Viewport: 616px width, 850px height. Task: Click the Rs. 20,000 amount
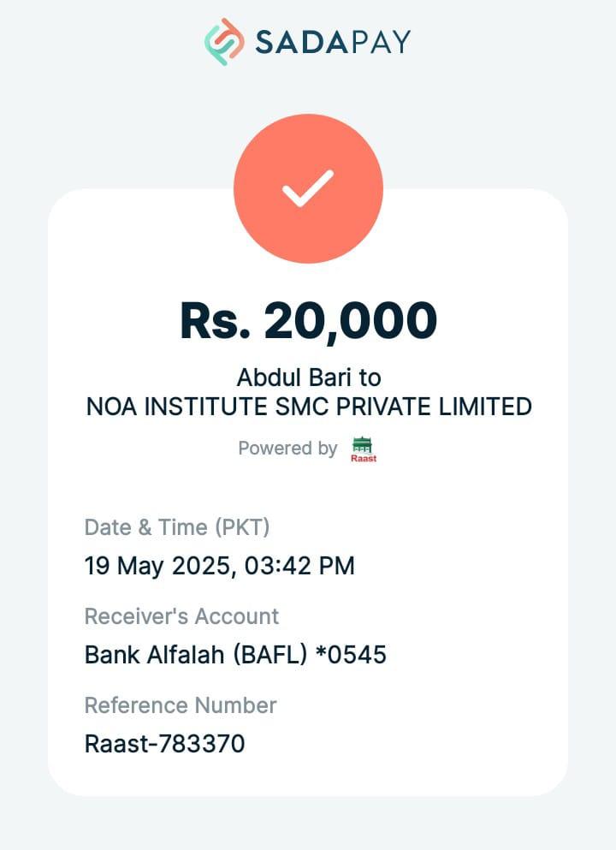click(308, 321)
